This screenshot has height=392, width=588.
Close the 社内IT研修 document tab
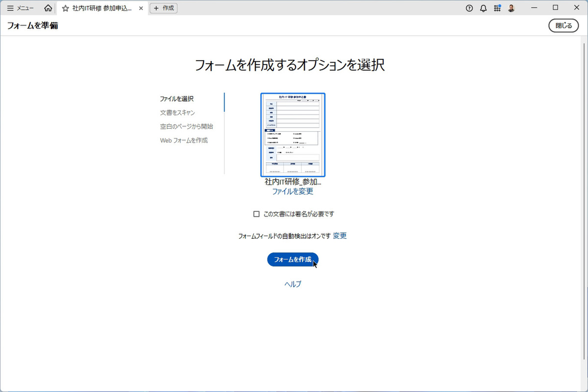coord(141,8)
